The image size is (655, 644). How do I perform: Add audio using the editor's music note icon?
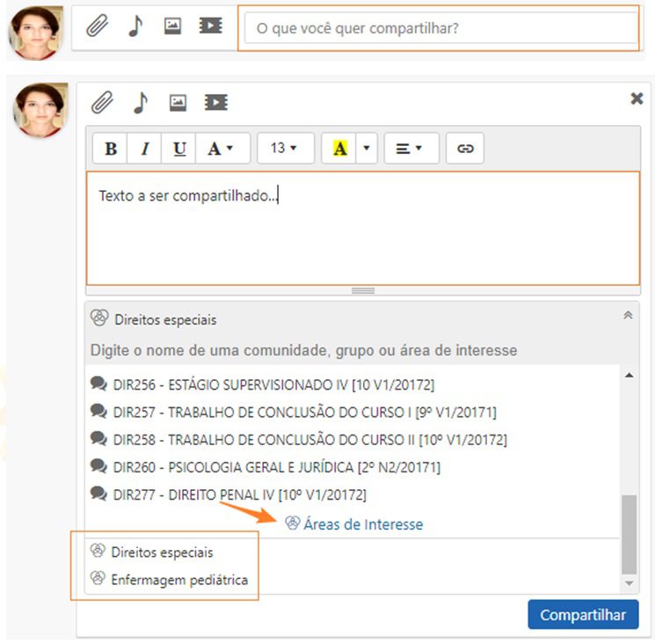click(x=141, y=102)
